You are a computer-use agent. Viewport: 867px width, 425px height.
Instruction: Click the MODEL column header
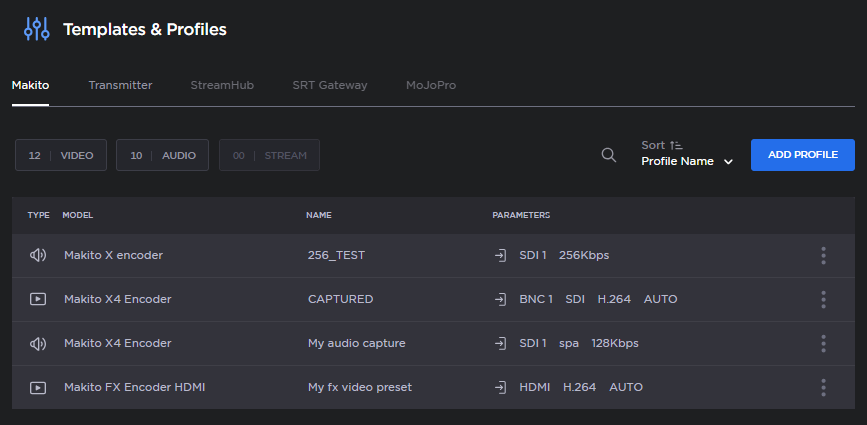pyautogui.click(x=77, y=215)
